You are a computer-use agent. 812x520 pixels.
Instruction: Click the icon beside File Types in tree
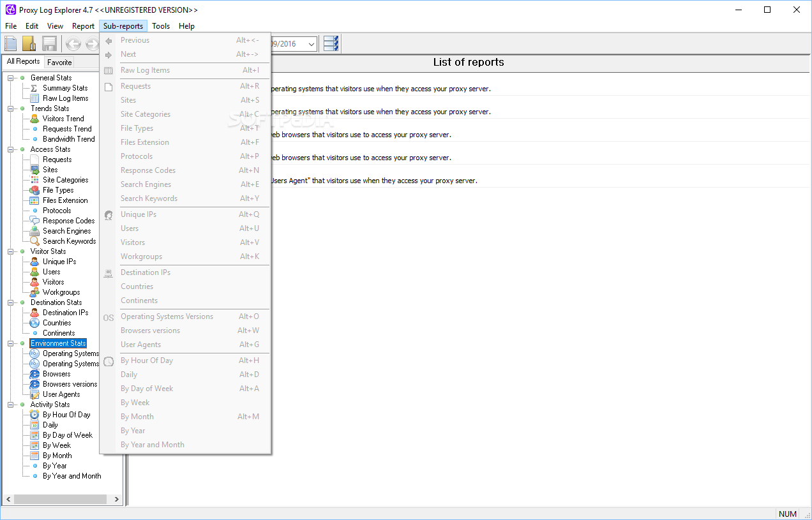34,190
